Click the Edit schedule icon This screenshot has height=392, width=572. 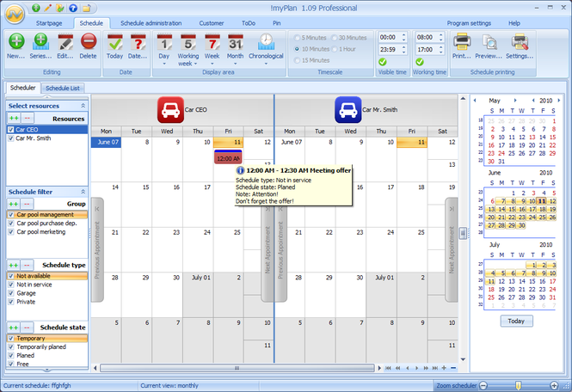pyautogui.click(x=65, y=41)
